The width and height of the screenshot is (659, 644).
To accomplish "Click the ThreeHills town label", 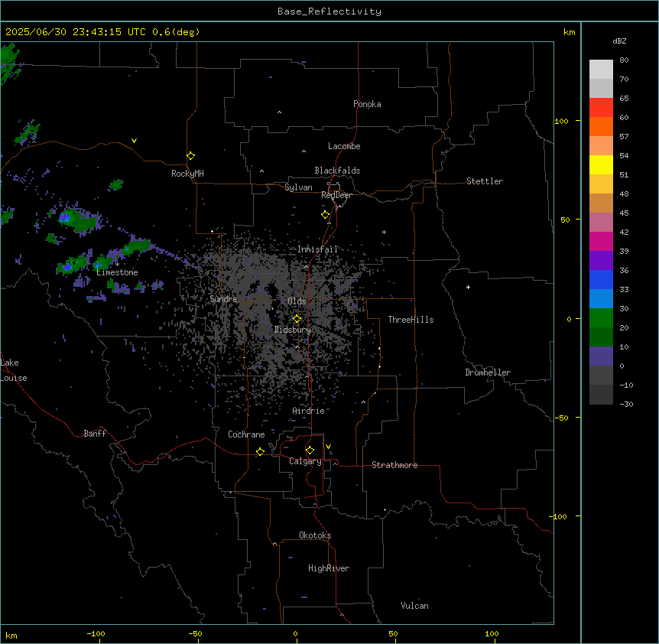I will coord(411,320).
